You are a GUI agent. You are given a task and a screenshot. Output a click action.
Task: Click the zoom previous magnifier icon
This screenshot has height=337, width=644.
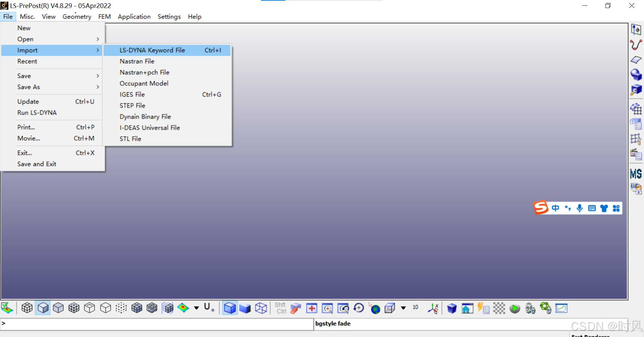click(x=343, y=308)
